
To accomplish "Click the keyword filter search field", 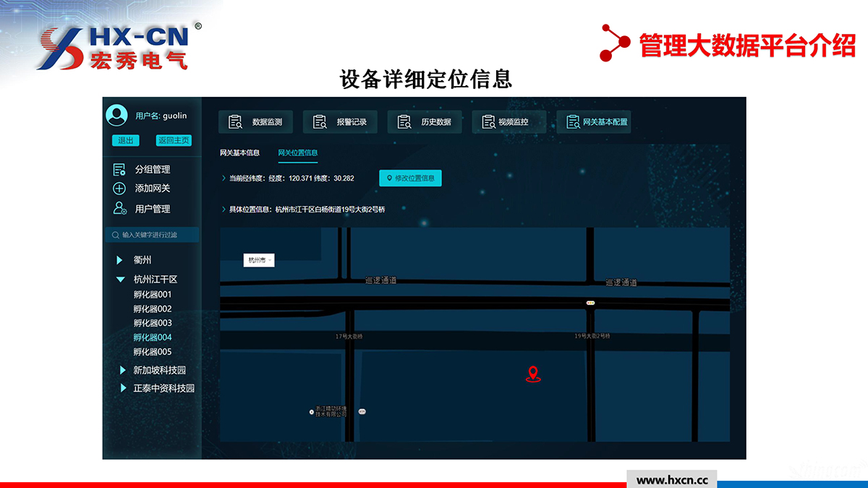I will tap(152, 235).
